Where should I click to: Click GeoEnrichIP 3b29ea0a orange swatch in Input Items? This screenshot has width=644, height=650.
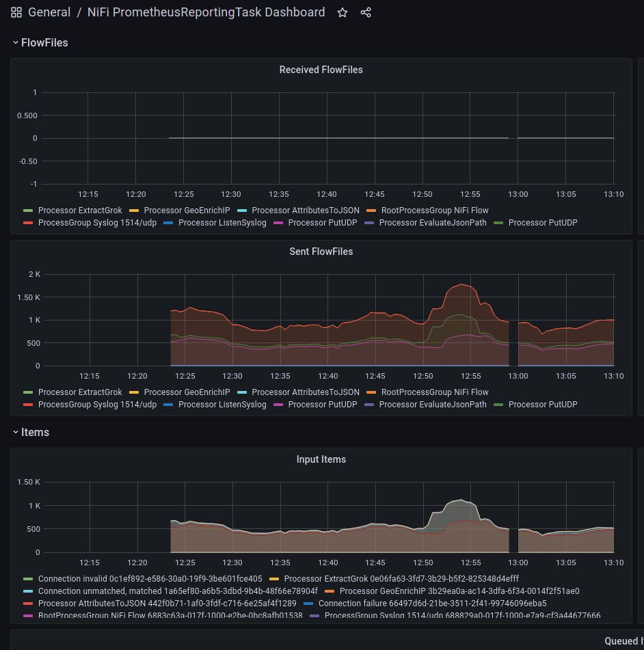click(x=330, y=591)
